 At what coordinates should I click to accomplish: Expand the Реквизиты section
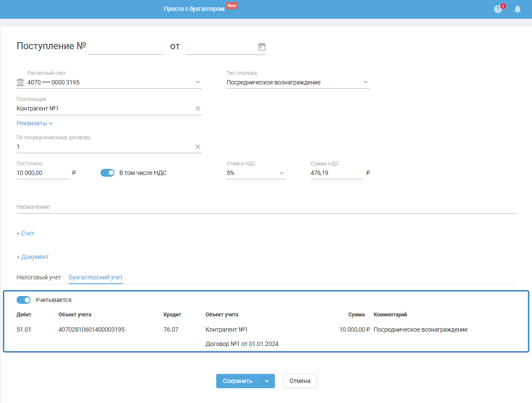[34, 123]
